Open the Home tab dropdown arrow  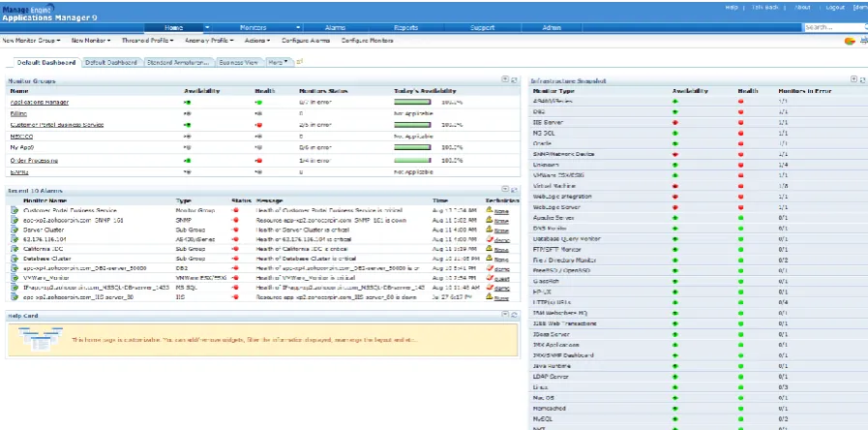pyautogui.click(x=207, y=28)
